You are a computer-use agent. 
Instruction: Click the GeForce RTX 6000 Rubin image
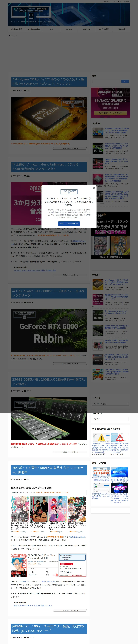pyautogui.click(x=49, y=330)
